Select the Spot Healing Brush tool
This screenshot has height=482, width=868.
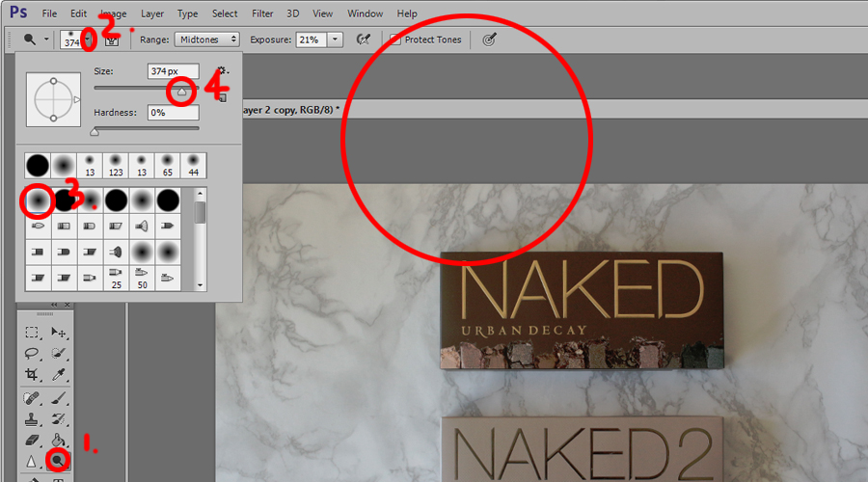click(x=32, y=398)
